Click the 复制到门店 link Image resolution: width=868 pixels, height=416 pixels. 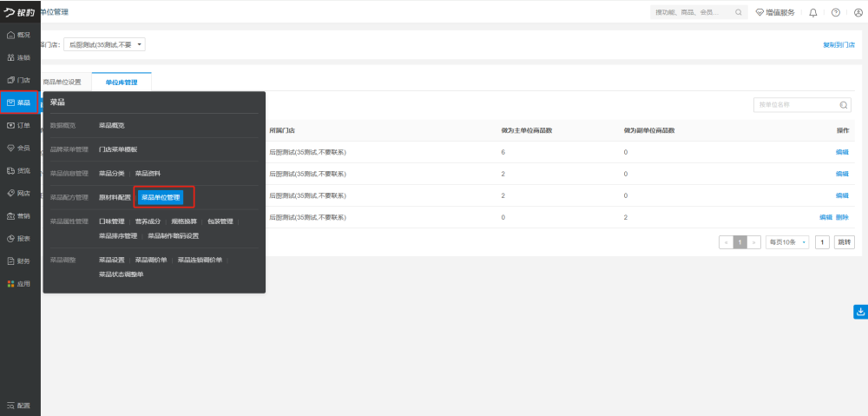[838, 45]
